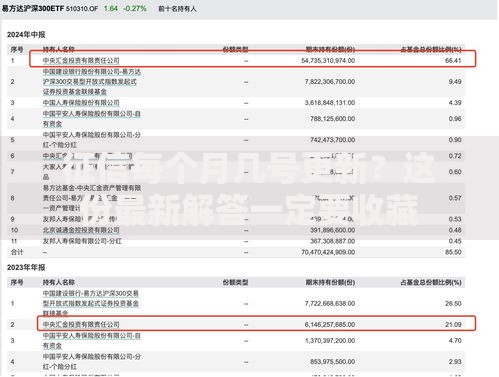499x377 pixels.
Task: Select ratio value 66.41
Action: [453, 61]
